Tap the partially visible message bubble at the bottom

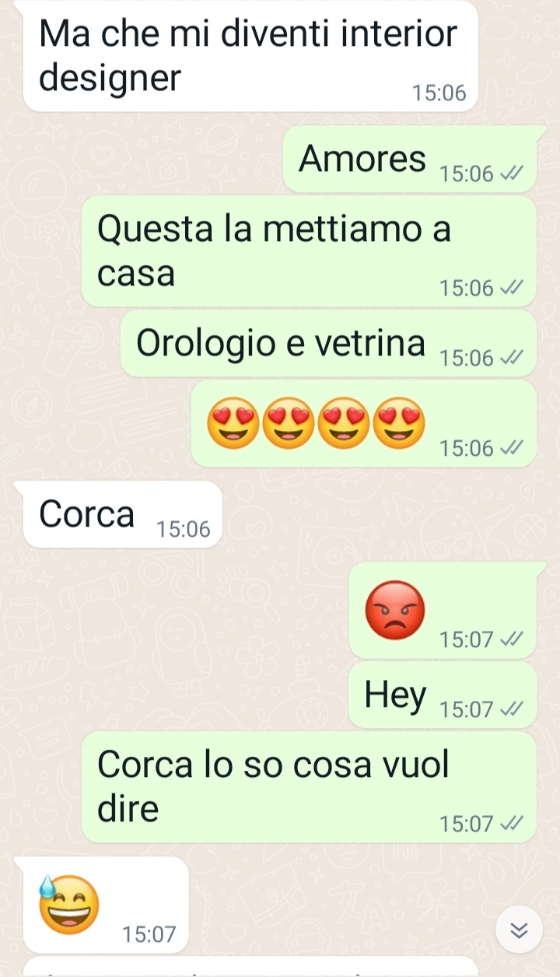click(250, 967)
